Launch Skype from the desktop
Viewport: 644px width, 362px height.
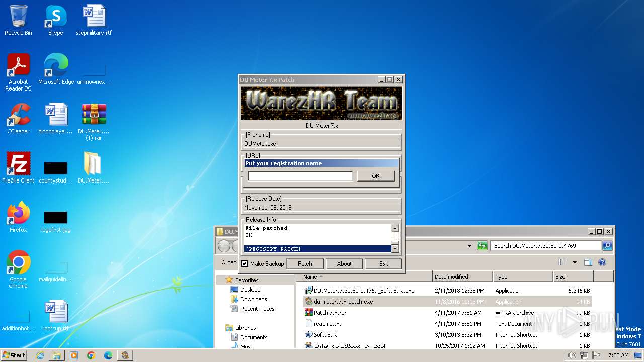coord(55,20)
